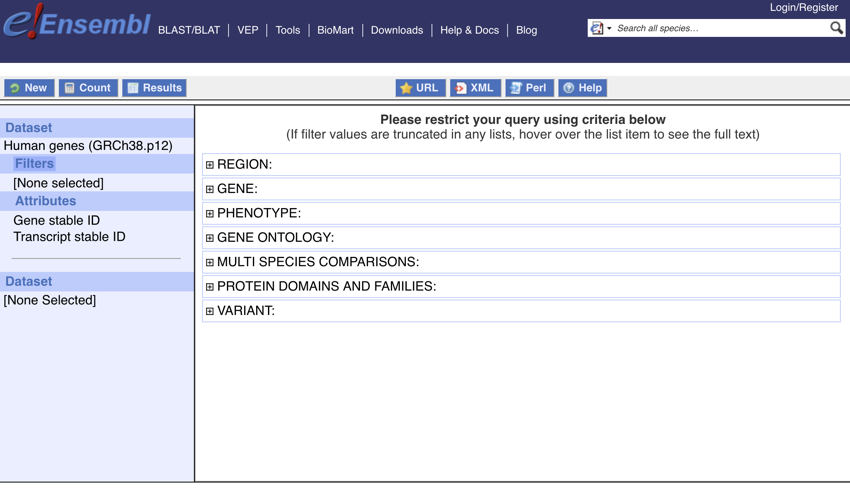Click the Ensembl logo

click(x=76, y=23)
